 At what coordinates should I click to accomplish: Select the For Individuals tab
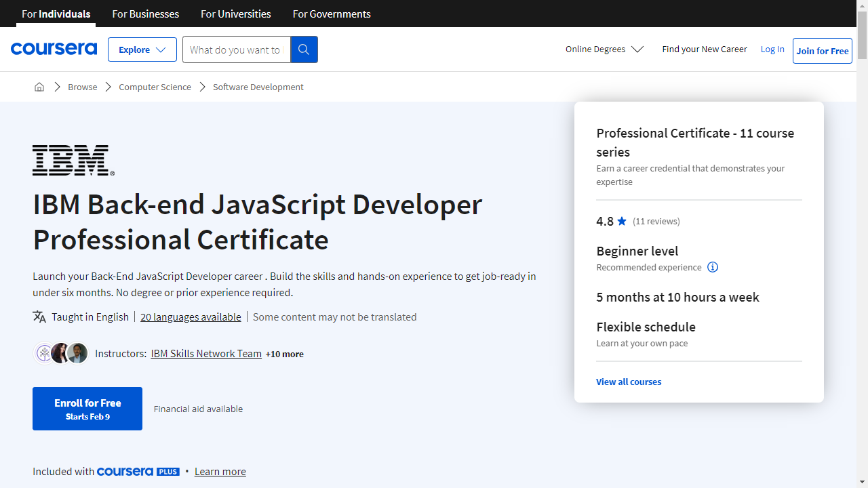(x=56, y=14)
